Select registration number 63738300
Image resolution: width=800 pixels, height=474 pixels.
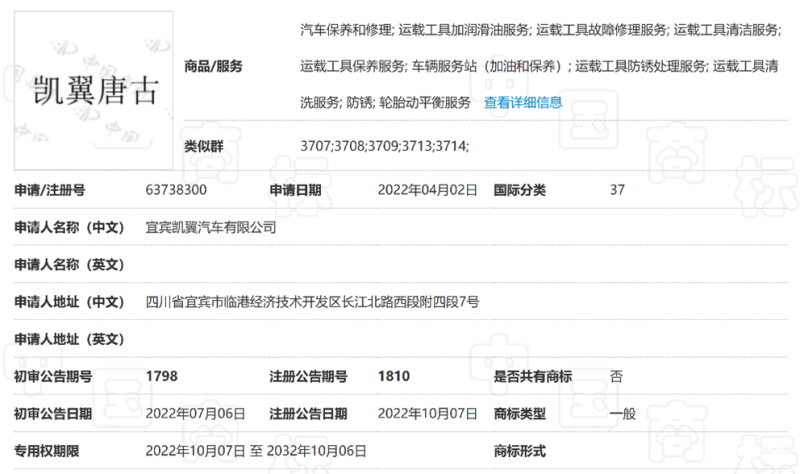pyautogui.click(x=176, y=190)
